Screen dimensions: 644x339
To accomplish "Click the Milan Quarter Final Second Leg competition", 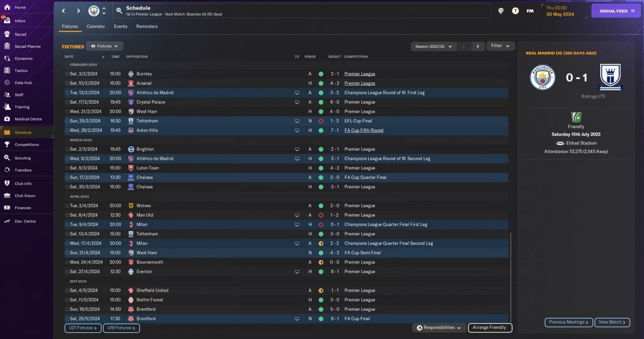I will coord(388,243).
